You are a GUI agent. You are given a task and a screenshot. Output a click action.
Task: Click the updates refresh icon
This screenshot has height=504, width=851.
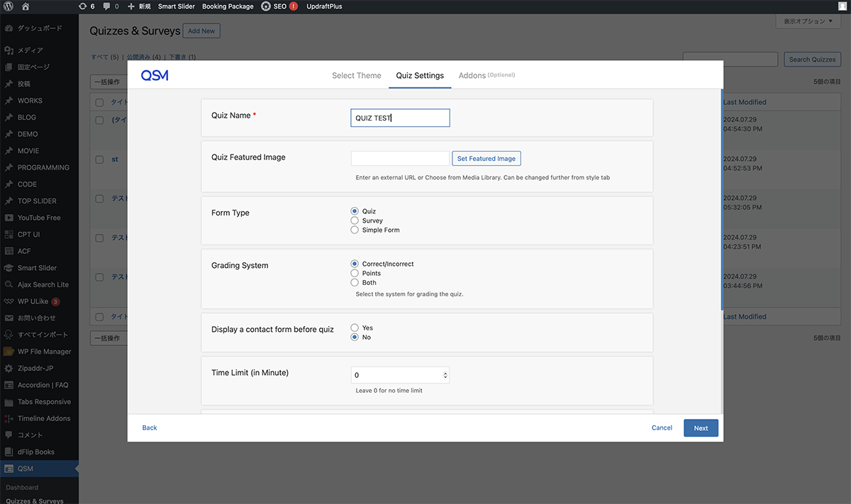click(82, 6)
